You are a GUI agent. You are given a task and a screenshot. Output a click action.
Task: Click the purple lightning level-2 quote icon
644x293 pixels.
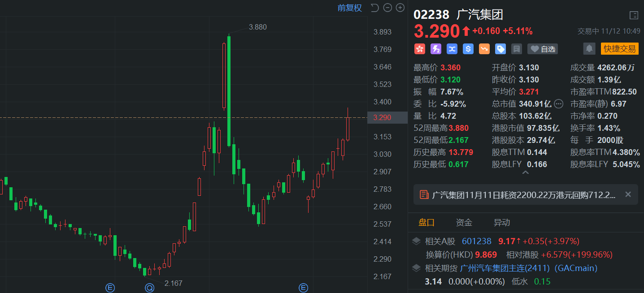click(435, 49)
